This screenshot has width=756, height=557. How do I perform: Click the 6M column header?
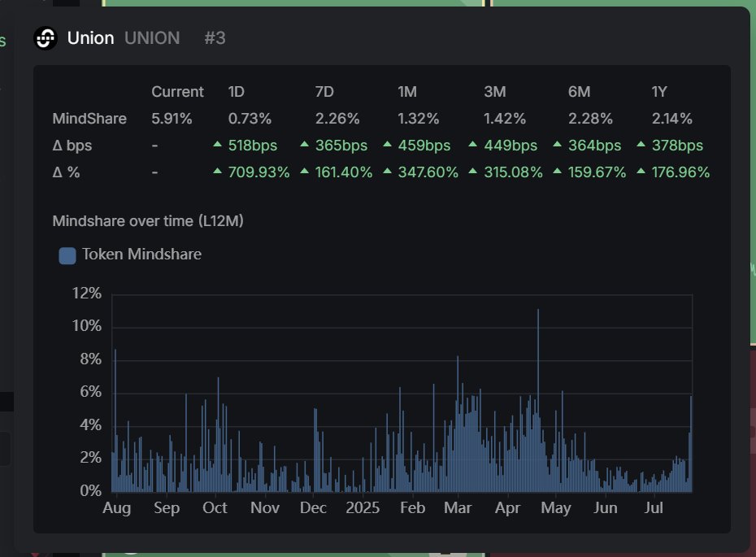pyautogui.click(x=579, y=92)
